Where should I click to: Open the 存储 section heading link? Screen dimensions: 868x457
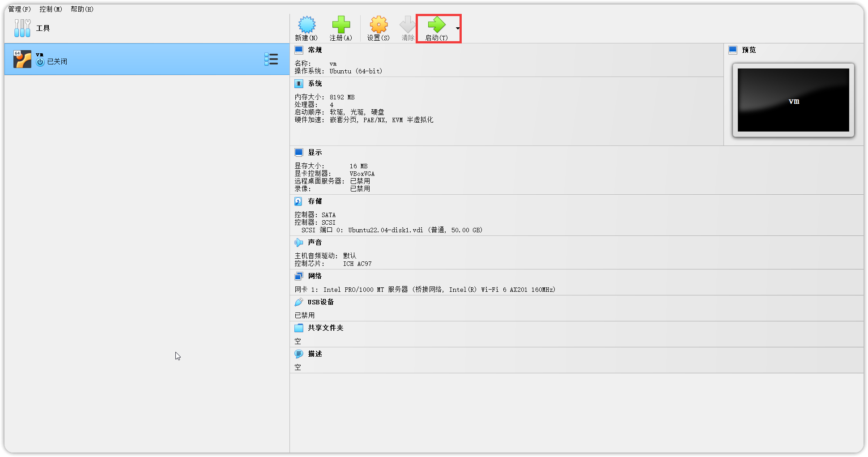point(315,201)
